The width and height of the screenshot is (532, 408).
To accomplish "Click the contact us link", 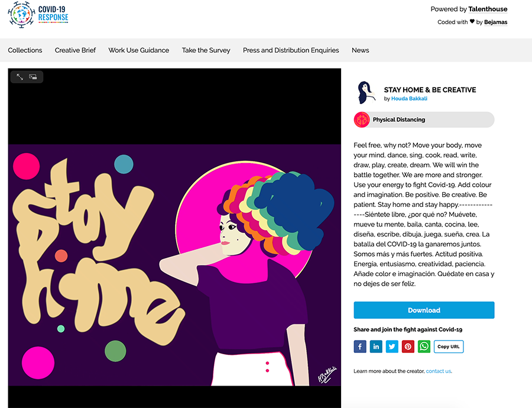I will 439,371.
